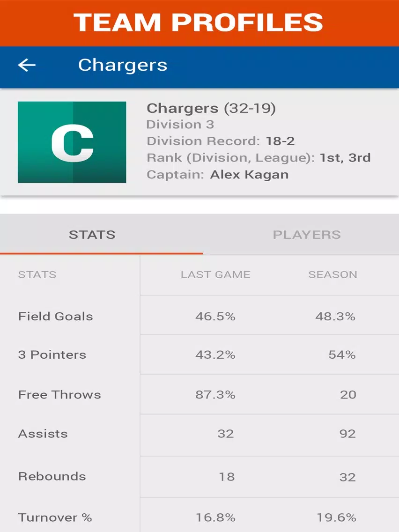Viewport: 399px width, 532px height.
Task: Click the Free Throws row label
Action: (x=59, y=394)
